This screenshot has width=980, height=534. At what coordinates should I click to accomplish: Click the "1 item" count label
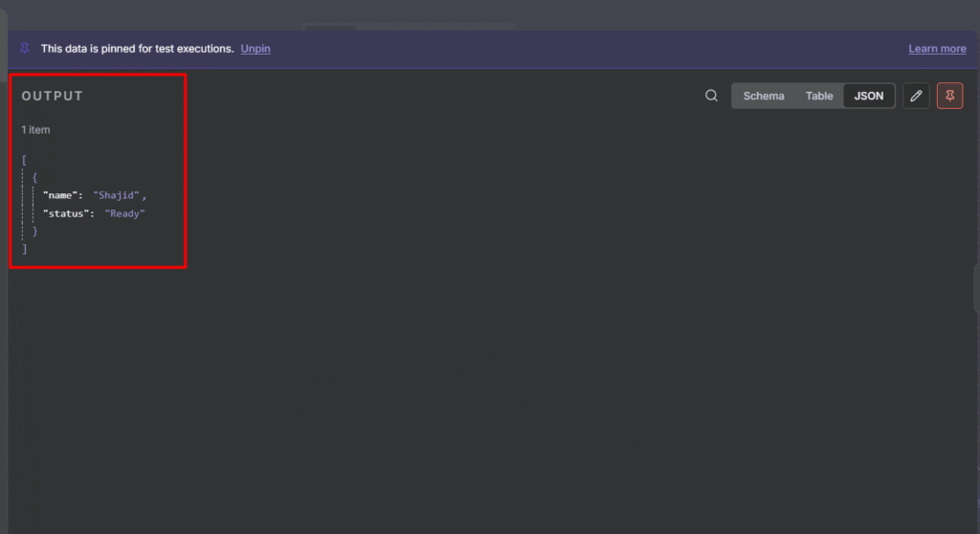pyautogui.click(x=36, y=129)
